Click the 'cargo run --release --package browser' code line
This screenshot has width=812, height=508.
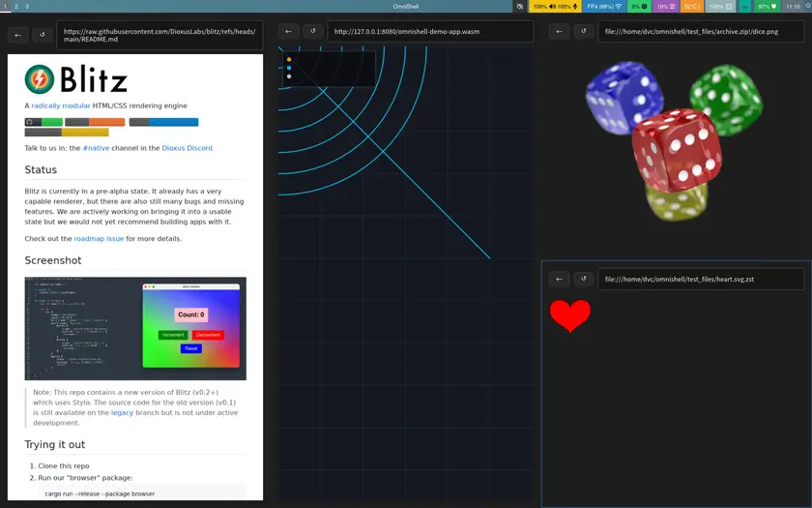click(100, 494)
